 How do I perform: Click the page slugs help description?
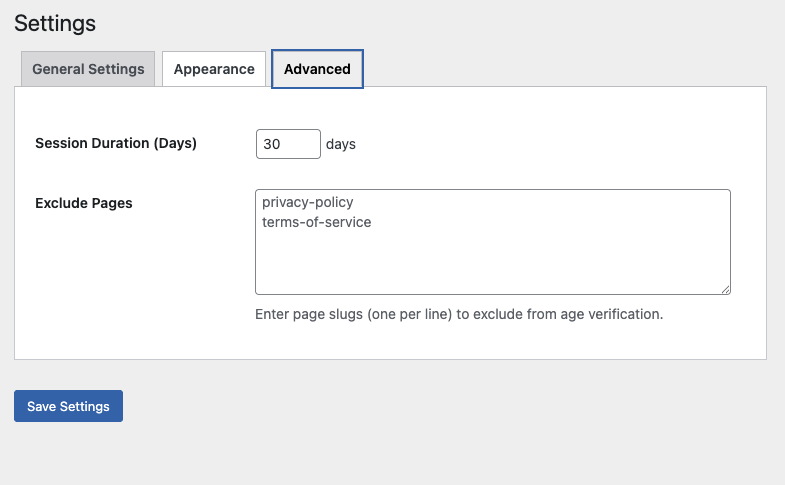[x=459, y=314]
